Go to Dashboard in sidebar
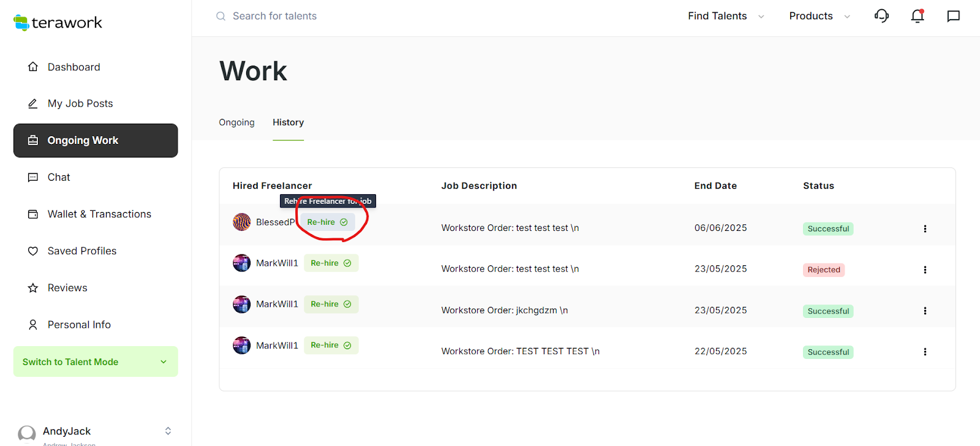 pos(73,67)
